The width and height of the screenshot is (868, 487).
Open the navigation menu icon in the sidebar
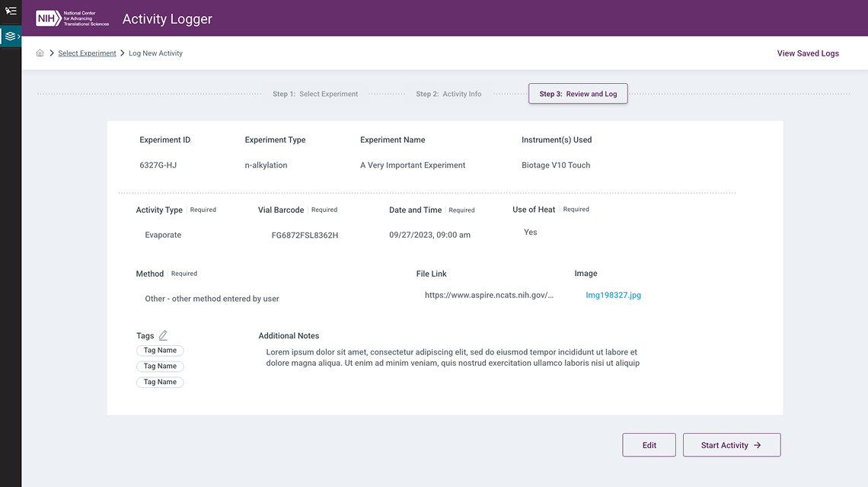[11, 11]
